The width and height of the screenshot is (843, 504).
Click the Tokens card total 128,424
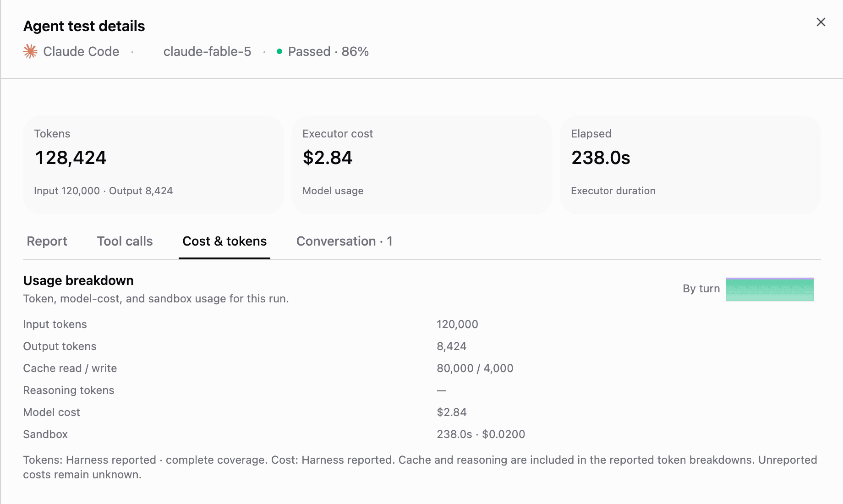tap(71, 158)
